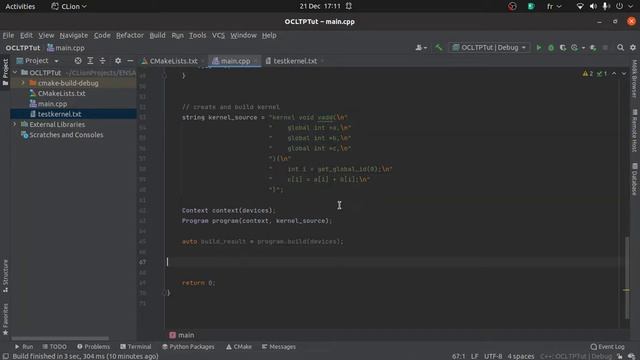
Task: Click the editor vertical scrollbar thumb
Action: pos(627,278)
